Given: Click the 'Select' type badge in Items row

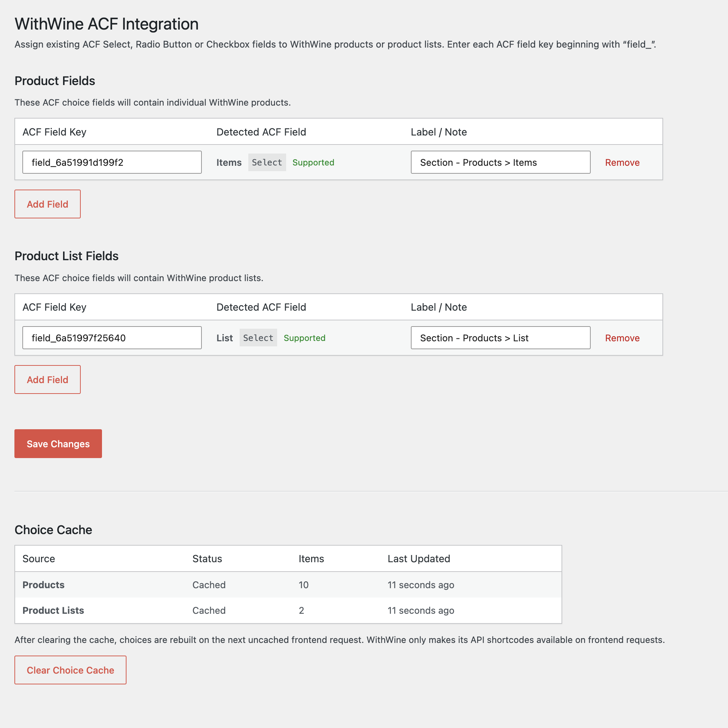Looking at the screenshot, I should coord(267,163).
